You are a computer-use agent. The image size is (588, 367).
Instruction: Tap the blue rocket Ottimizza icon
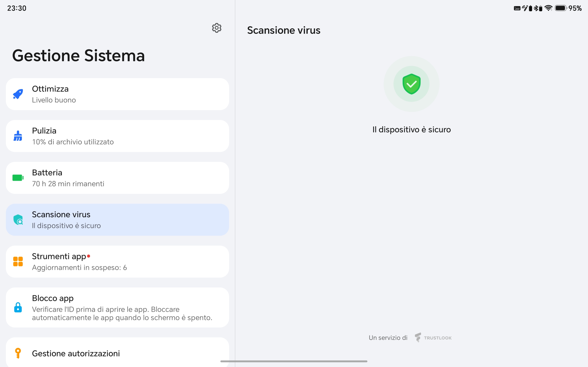(18, 94)
